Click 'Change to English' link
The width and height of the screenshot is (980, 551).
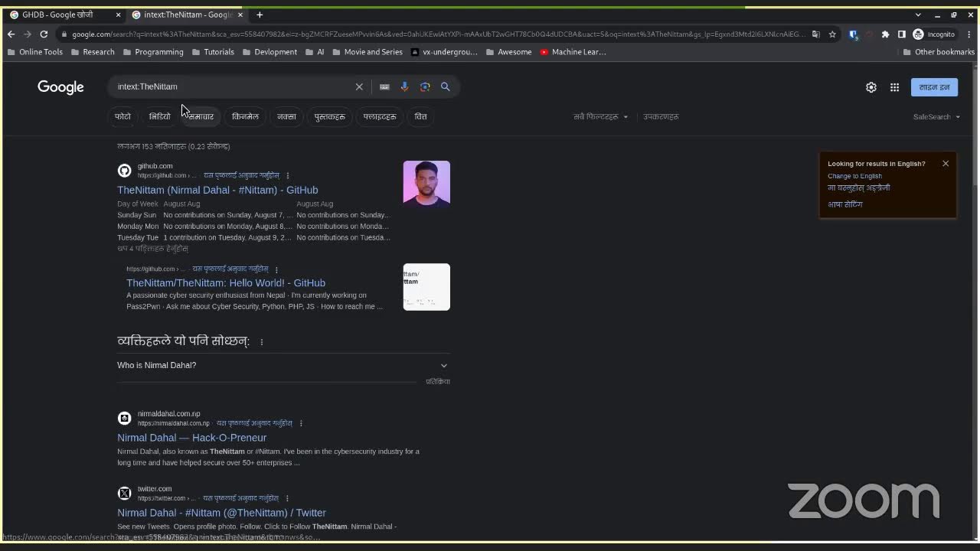[854, 176]
